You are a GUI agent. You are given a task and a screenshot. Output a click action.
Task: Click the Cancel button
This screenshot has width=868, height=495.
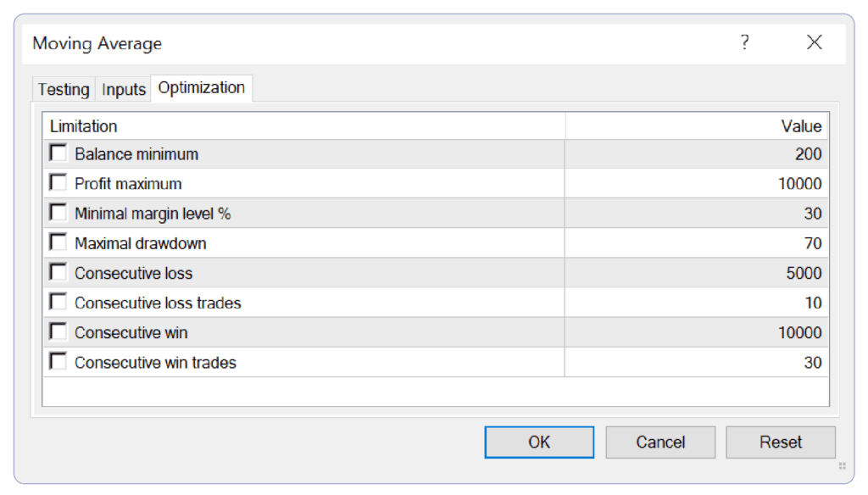pos(660,442)
